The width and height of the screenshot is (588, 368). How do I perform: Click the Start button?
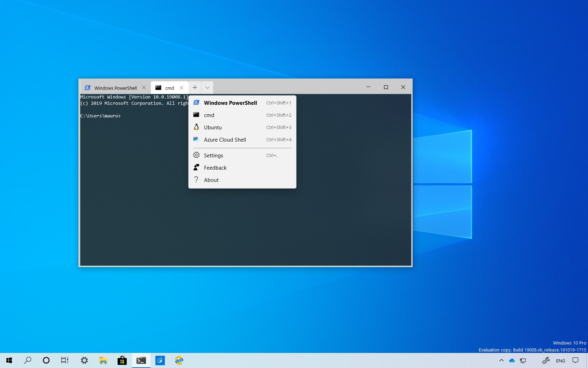9,360
